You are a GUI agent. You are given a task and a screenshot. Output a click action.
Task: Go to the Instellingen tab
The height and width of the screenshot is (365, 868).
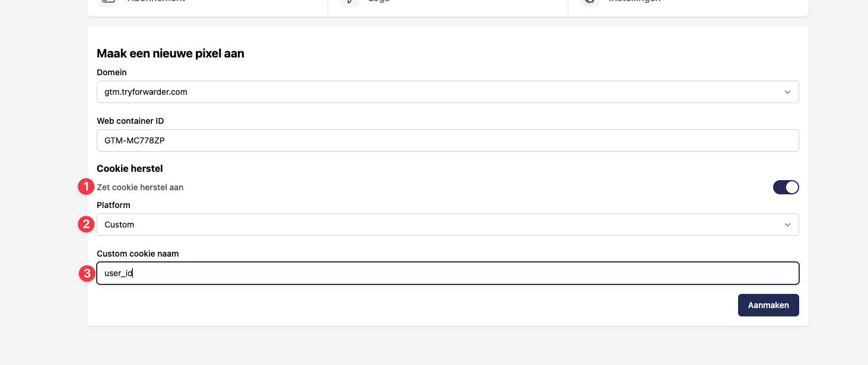(634, 2)
